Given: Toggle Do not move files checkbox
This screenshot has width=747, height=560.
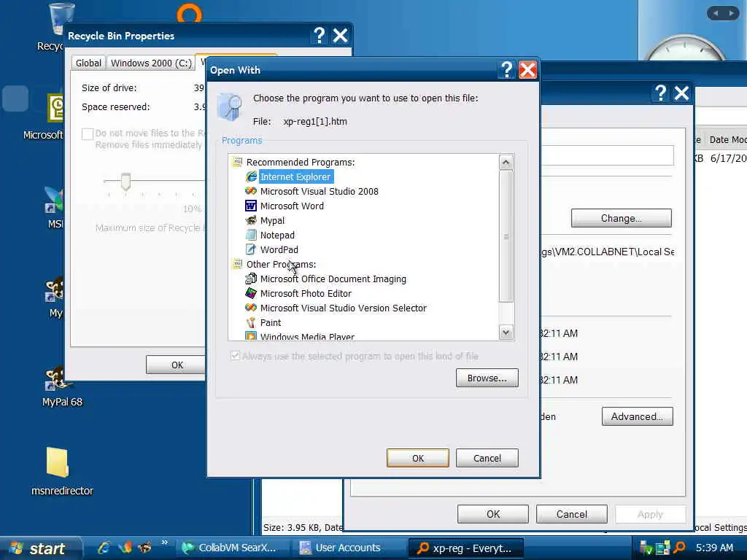Looking at the screenshot, I should point(88,134).
